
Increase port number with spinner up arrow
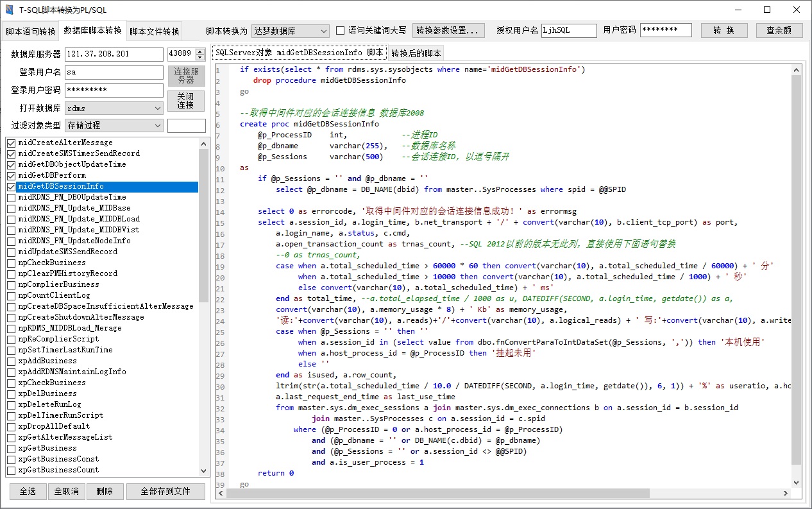click(x=200, y=51)
